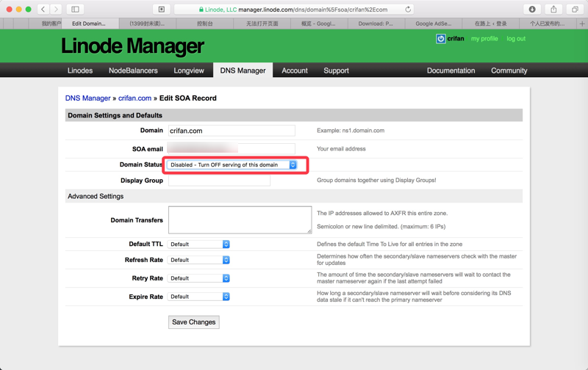
Task: Open the Retry Rate dropdown
Action: click(198, 278)
